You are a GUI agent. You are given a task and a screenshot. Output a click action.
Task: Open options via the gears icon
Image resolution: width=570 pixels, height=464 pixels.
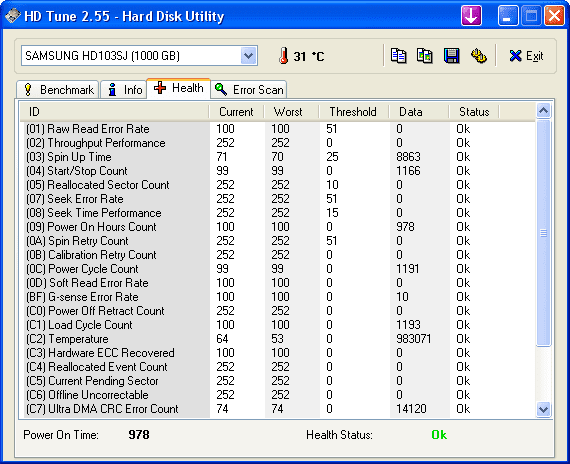coord(478,56)
